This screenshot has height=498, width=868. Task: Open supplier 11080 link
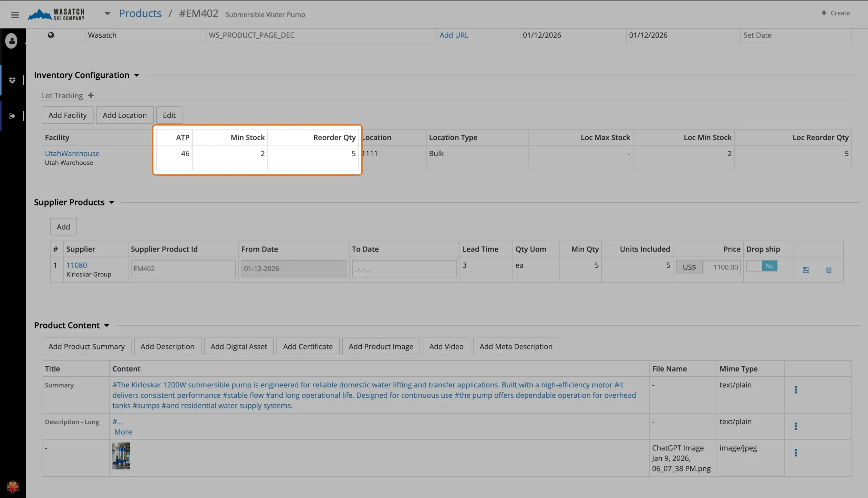click(x=76, y=265)
